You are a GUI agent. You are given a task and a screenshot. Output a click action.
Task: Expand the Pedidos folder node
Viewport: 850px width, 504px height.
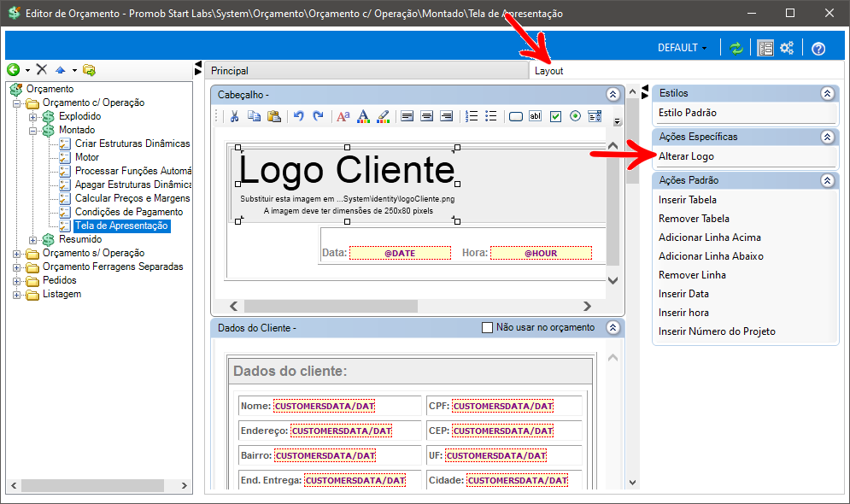[17, 281]
